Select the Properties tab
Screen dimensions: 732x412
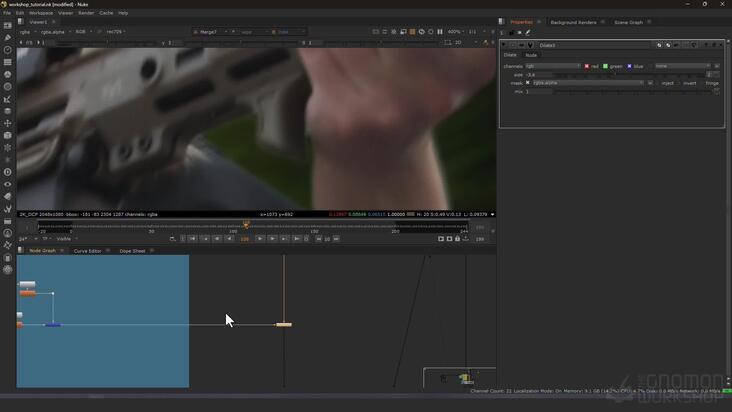[521, 22]
